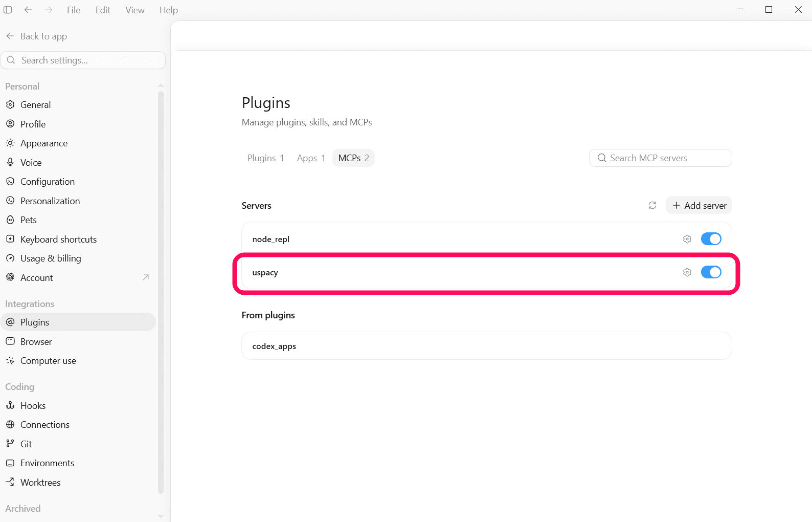Return via Back to app link

click(x=36, y=36)
